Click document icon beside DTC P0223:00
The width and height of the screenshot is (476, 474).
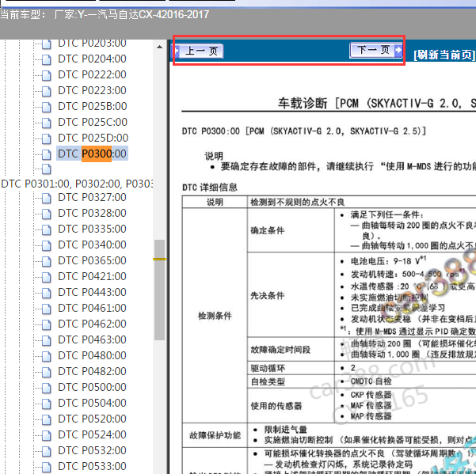[x=47, y=91]
